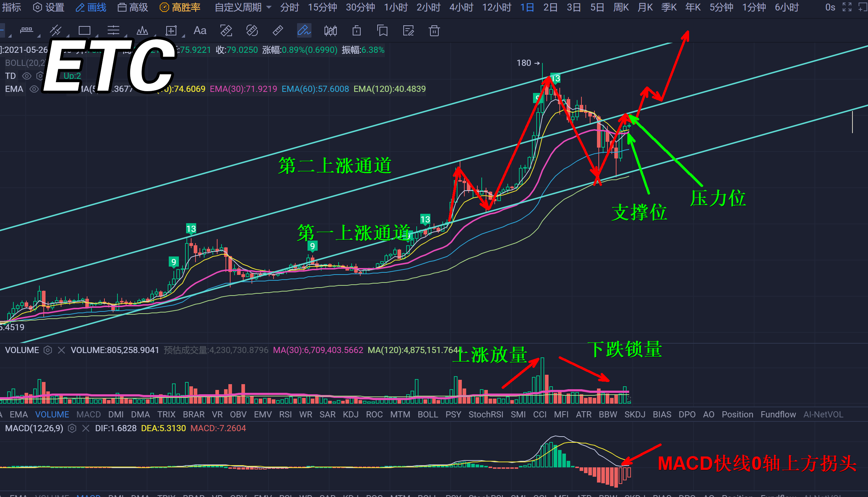Select 12小时 timeframe
This screenshot has height=497, width=868.
pos(497,7)
